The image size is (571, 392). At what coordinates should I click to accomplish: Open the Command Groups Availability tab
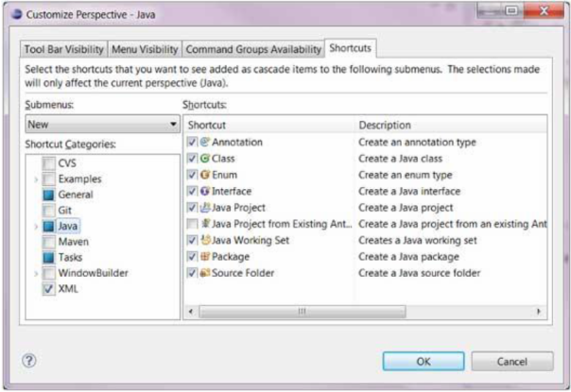pos(252,48)
